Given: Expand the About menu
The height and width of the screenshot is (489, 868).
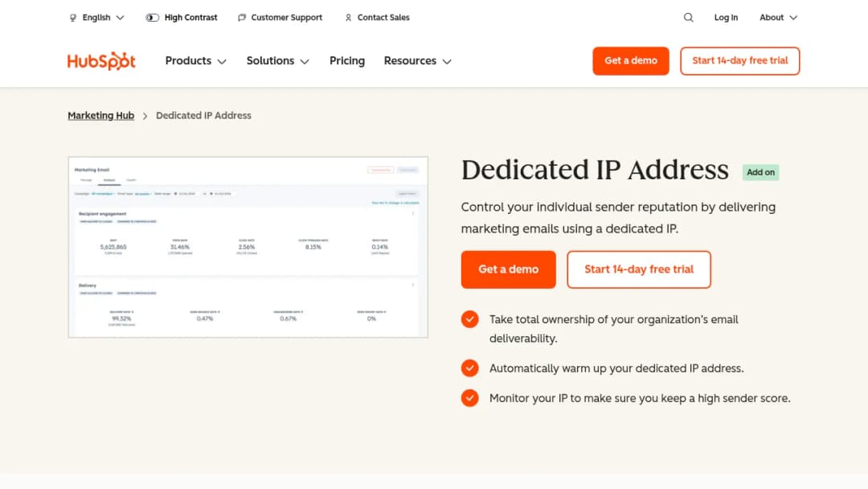Looking at the screenshot, I should click(778, 18).
